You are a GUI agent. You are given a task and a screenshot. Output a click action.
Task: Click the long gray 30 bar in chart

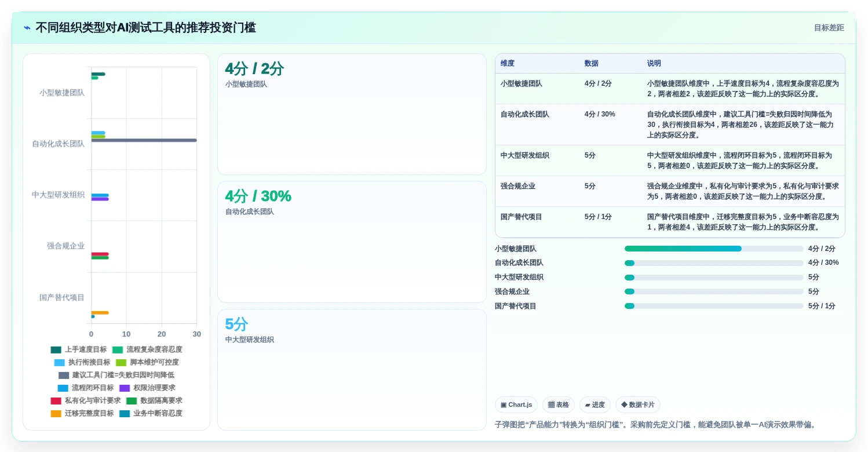point(144,140)
